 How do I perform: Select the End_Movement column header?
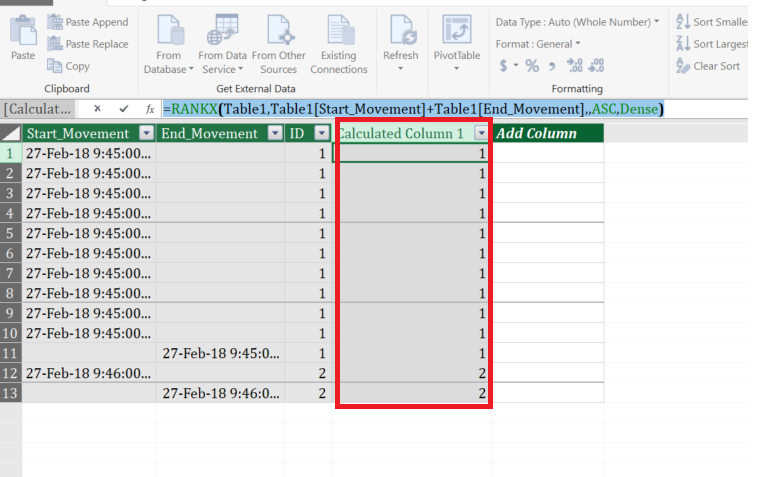point(210,133)
